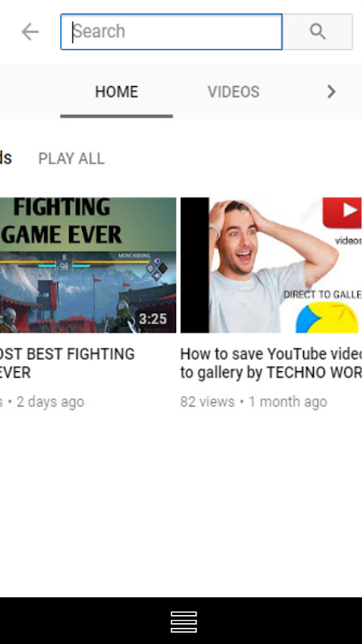
Task: Open the BEST FIGHTING EVER title link
Action: pos(68,363)
